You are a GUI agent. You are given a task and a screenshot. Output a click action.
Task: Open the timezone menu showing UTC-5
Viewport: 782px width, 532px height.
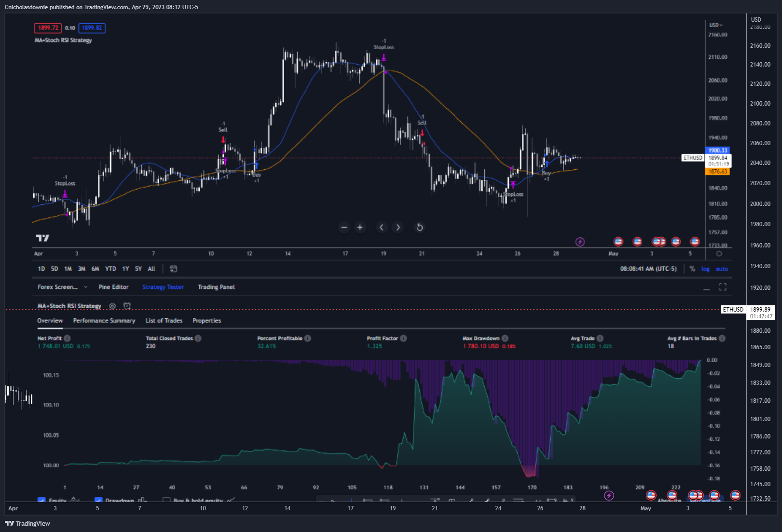(648, 269)
